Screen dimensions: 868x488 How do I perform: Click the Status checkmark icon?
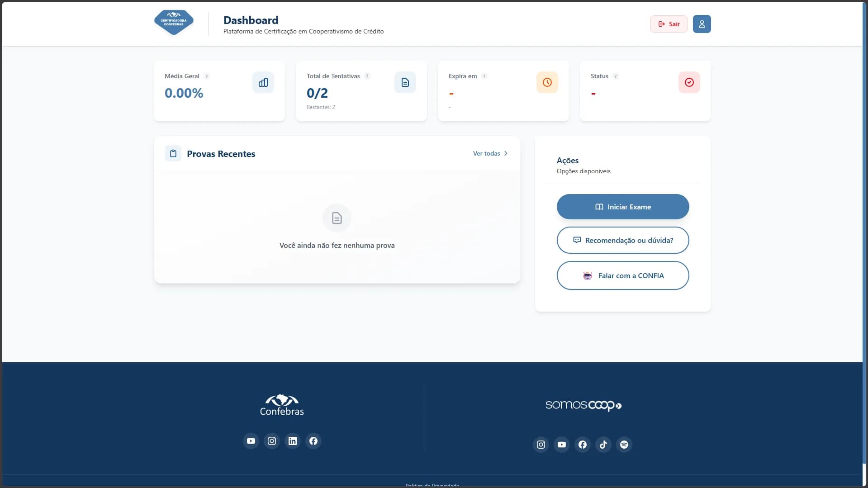click(689, 82)
